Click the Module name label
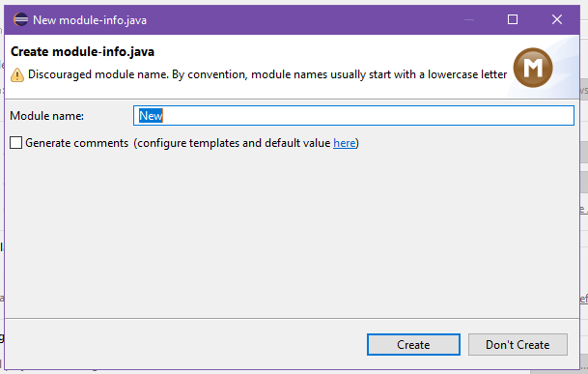Image resolution: width=588 pixels, height=374 pixels. coord(46,116)
